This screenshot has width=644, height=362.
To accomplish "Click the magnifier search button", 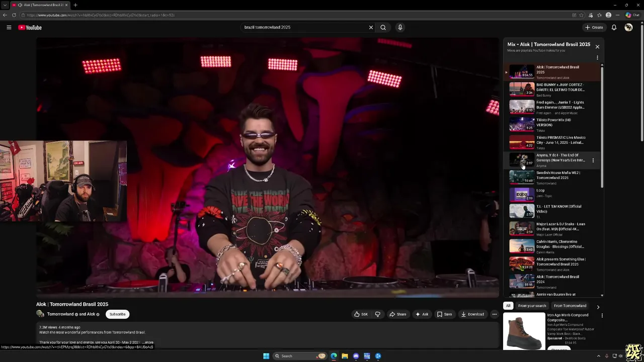I will click(383, 27).
